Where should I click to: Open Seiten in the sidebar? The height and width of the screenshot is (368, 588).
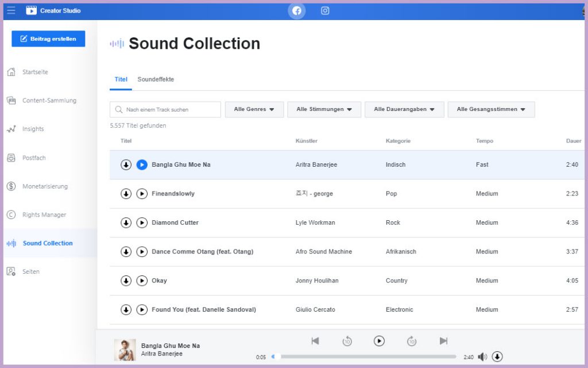[x=23, y=271]
